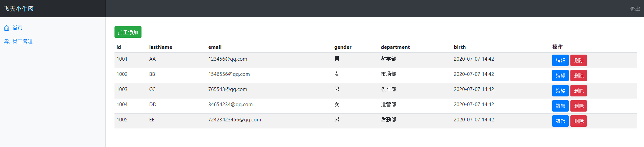Edit employee BB row
Screen dimensions: 644x147
(560, 76)
